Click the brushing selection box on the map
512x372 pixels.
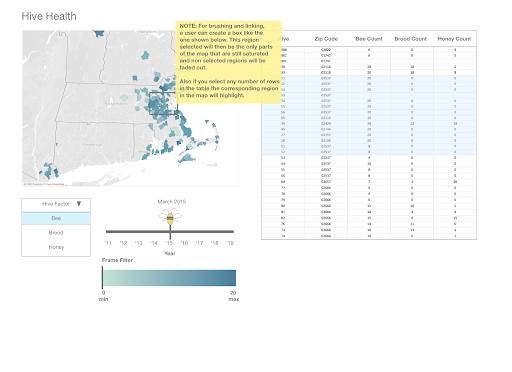coord(163,103)
